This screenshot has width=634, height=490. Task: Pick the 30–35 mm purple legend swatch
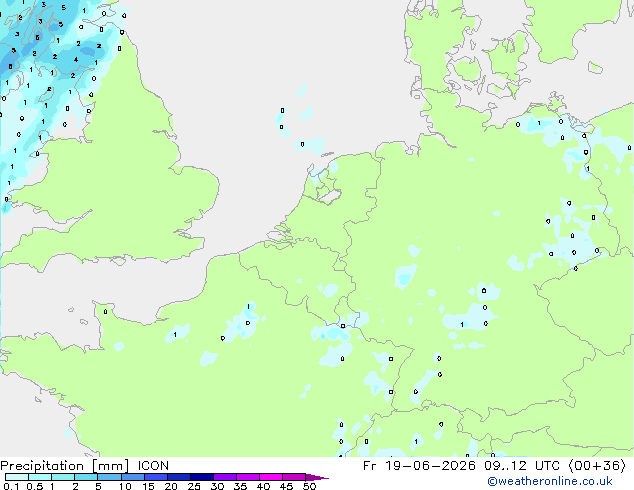coord(225,477)
